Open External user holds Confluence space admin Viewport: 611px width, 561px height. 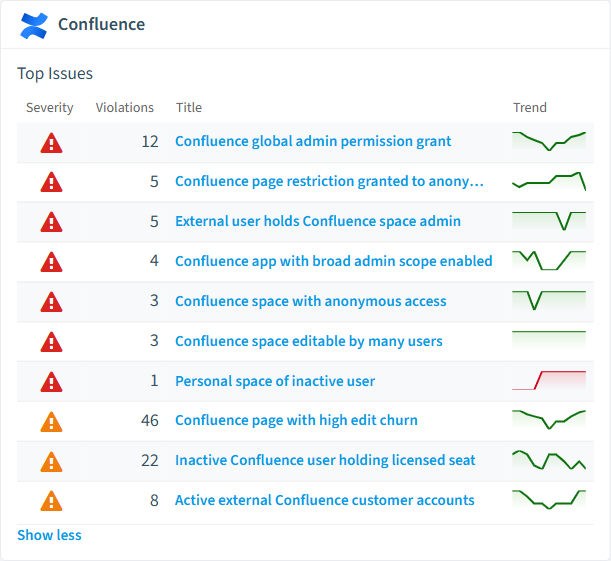(x=318, y=221)
